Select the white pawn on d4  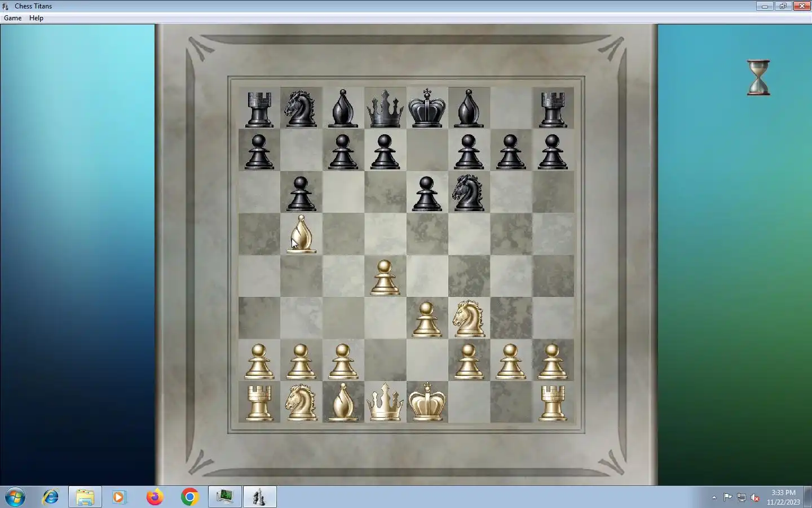tap(385, 277)
